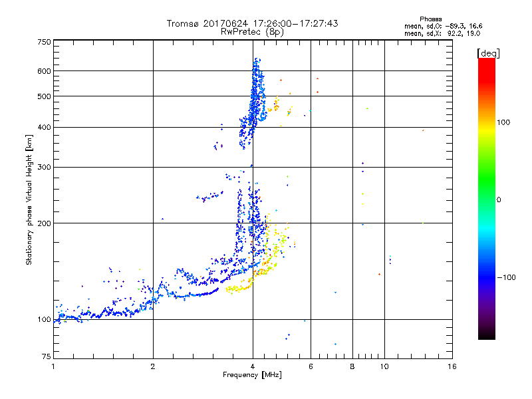
Task: Click the y-axis tick label '500'
Action: pos(44,96)
